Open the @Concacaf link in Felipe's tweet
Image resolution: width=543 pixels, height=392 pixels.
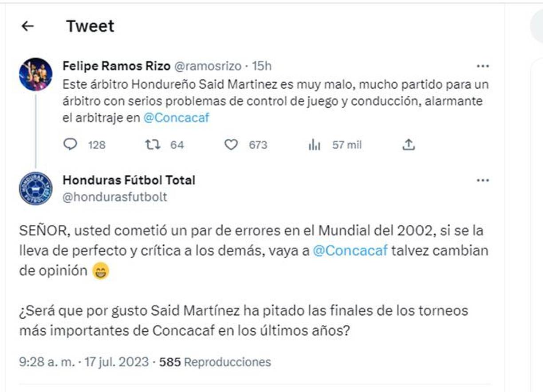(177, 118)
